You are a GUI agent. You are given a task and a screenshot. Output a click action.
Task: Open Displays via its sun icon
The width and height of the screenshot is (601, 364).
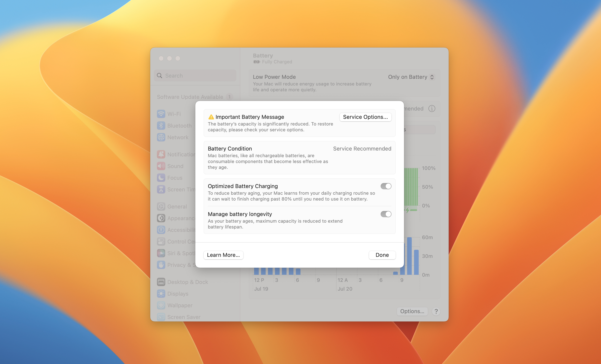(x=161, y=294)
